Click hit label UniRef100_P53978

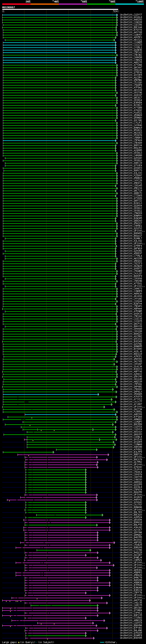coord(131,135)
